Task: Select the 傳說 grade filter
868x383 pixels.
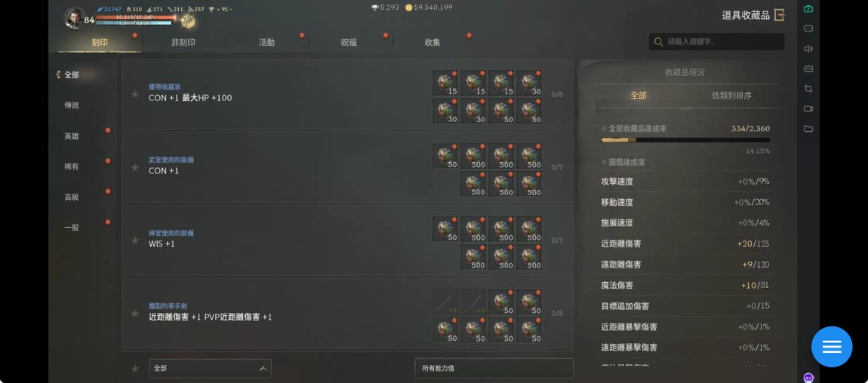Action: 72,105
